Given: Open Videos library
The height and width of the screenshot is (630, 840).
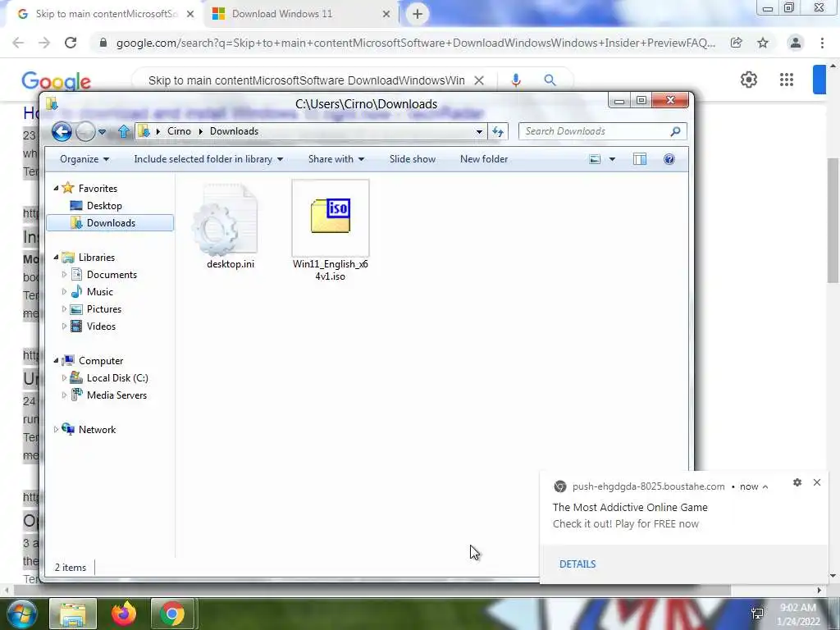Looking at the screenshot, I should pyautogui.click(x=101, y=326).
